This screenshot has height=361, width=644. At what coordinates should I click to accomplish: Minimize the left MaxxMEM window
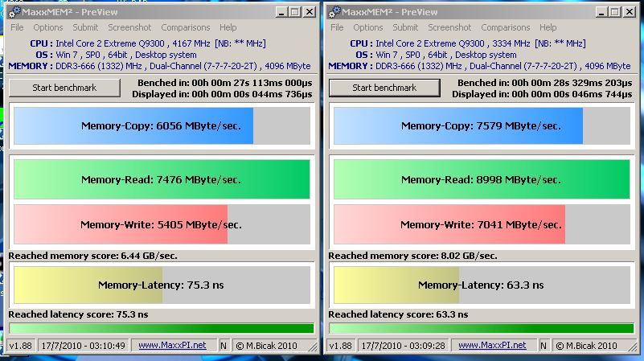[x=281, y=12]
